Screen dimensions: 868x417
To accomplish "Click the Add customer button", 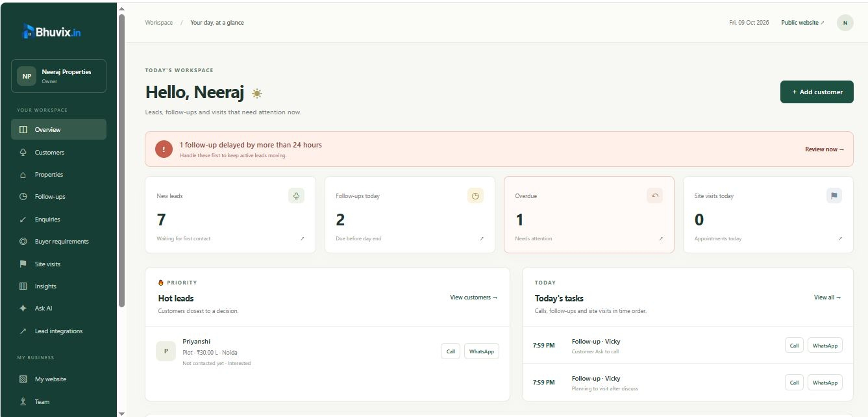I will pyautogui.click(x=817, y=92).
